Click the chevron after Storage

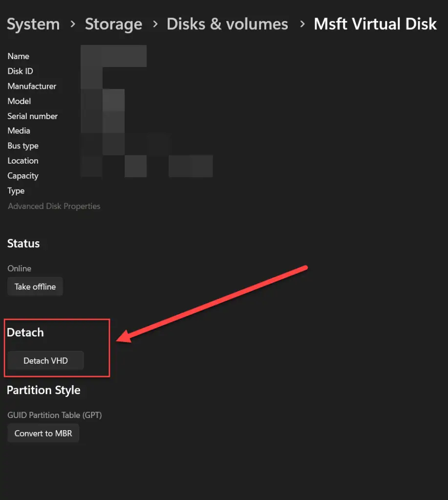154,24
